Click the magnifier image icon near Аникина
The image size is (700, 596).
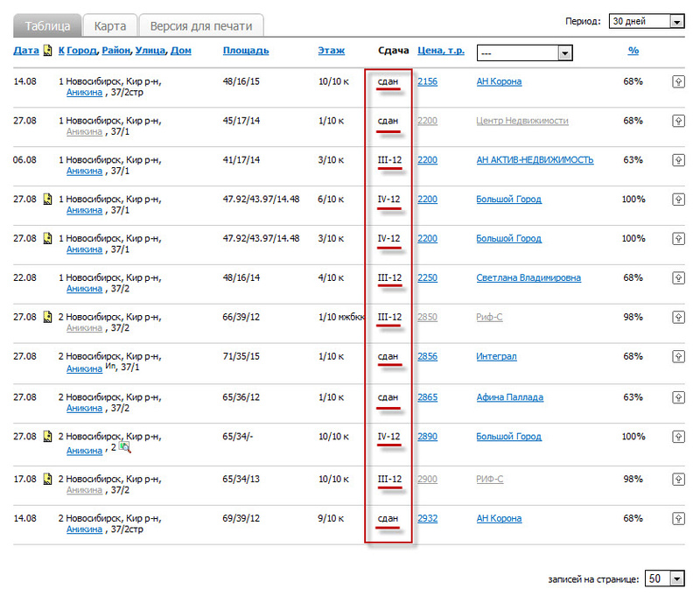pos(124,447)
